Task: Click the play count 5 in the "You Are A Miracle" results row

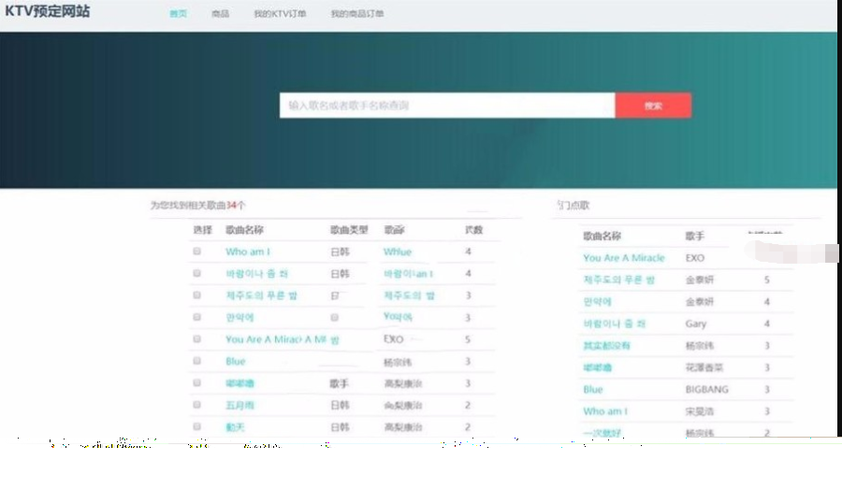Action: pos(468,339)
